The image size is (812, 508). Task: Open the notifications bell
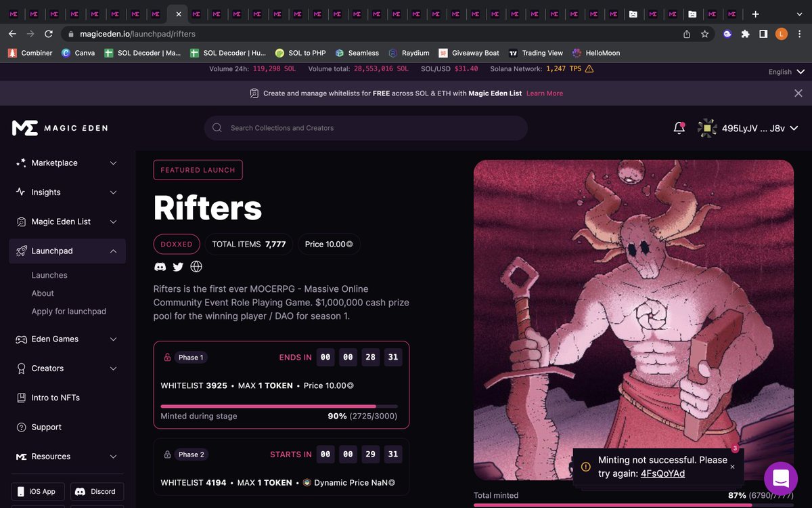click(x=679, y=128)
